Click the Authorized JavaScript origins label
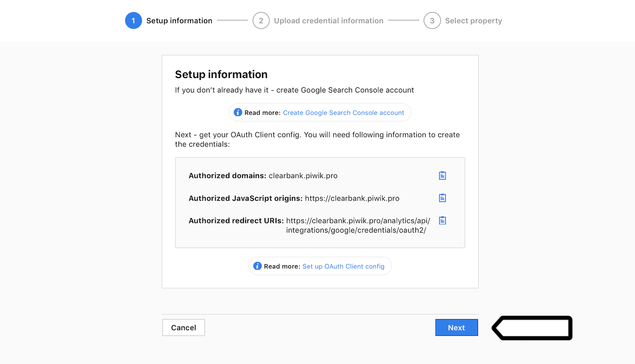635x364 pixels. pyautogui.click(x=246, y=198)
